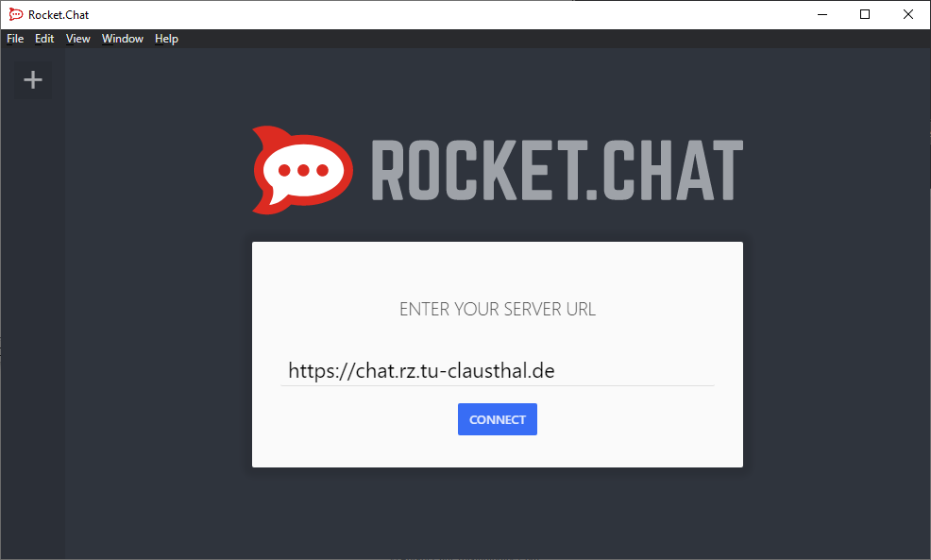Connect to the entered server
The image size is (931, 560).
[x=498, y=419]
